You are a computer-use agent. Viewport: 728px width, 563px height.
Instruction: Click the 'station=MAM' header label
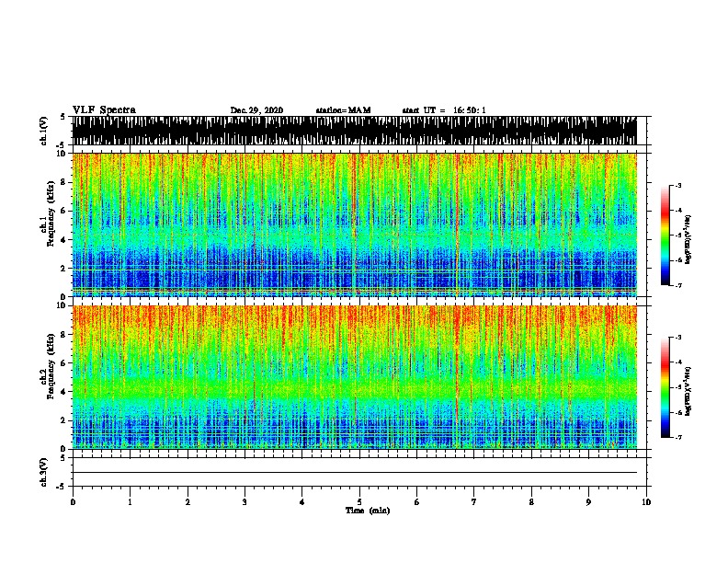[x=343, y=110]
